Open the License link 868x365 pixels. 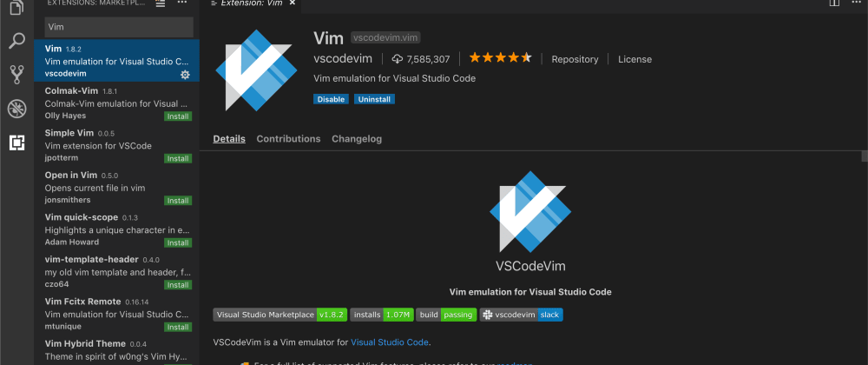pyautogui.click(x=635, y=59)
